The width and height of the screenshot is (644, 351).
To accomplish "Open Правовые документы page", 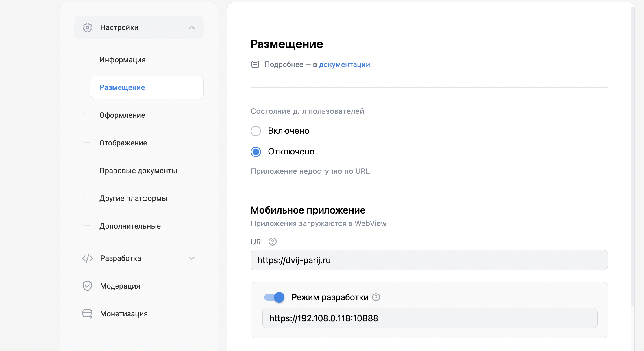I will (x=138, y=170).
